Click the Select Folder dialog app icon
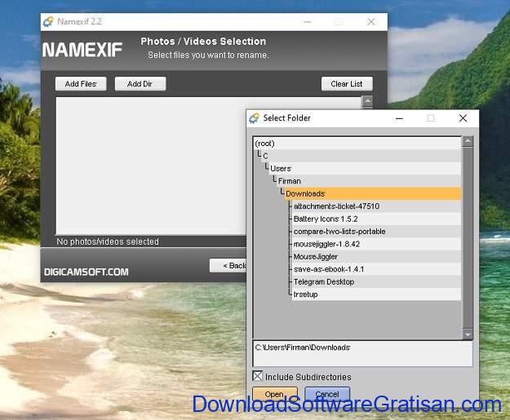The height and width of the screenshot is (420, 510). click(254, 118)
